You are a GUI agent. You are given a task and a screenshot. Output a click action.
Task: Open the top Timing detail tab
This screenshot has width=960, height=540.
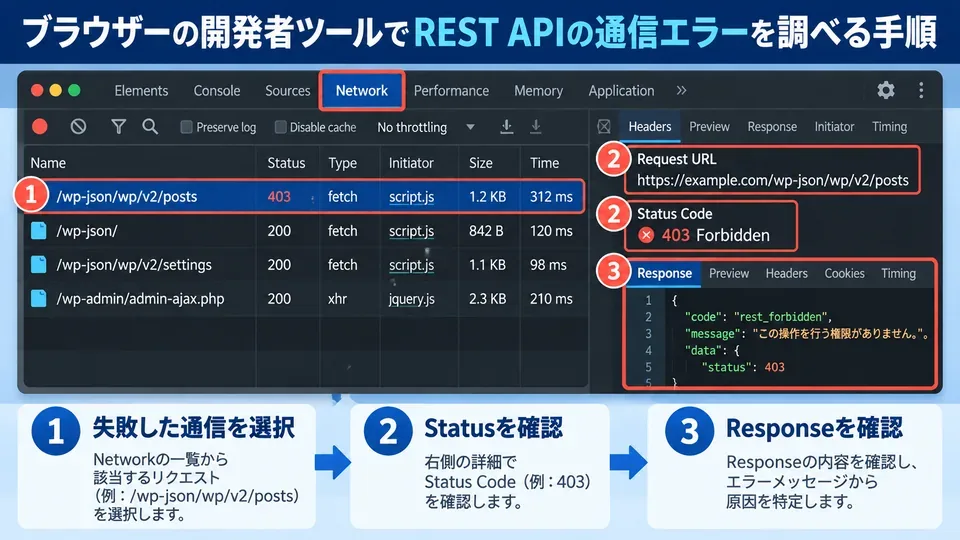[x=889, y=127]
